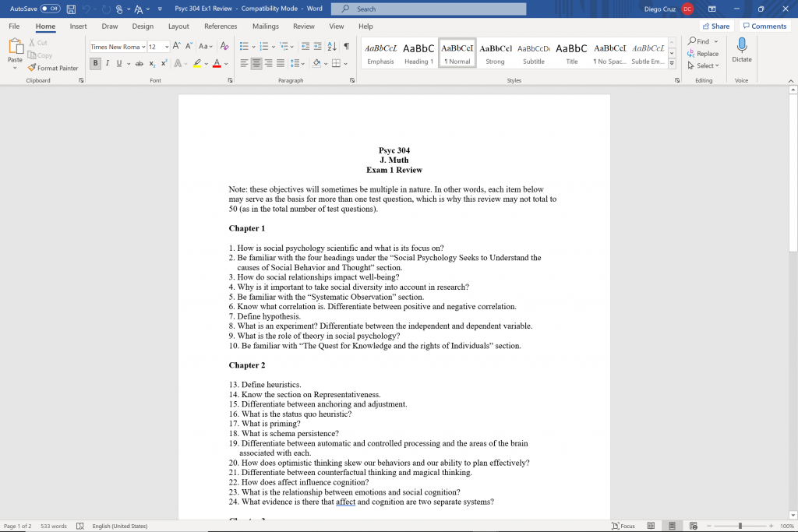This screenshot has width=798, height=532.
Task: Click the Replace button
Action: tap(703, 54)
